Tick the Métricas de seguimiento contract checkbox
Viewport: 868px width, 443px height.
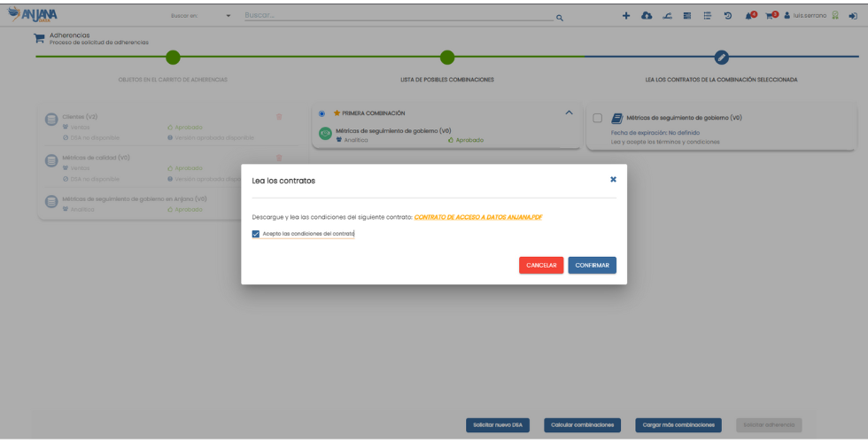(598, 118)
